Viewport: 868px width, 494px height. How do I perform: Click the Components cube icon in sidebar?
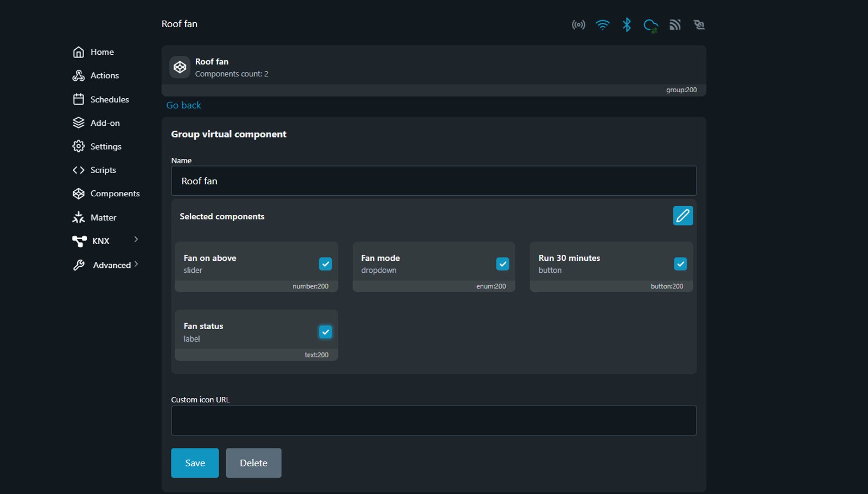pyautogui.click(x=79, y=194)
